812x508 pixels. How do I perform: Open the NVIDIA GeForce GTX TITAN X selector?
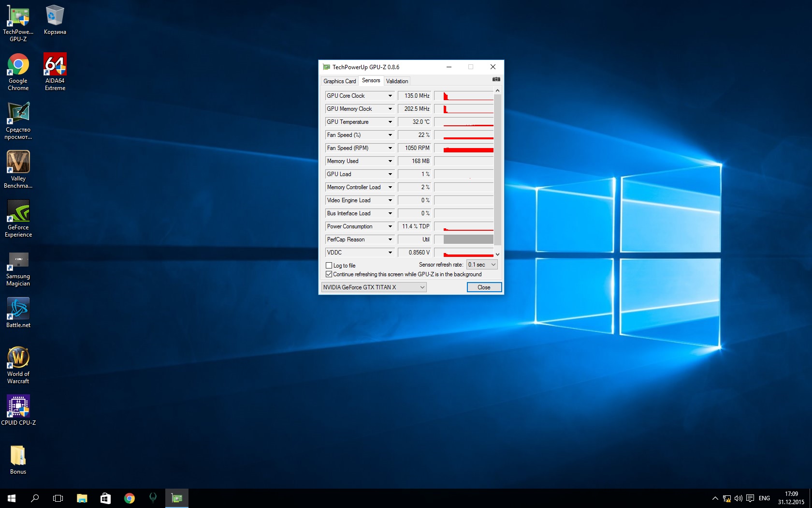[374, 287]
